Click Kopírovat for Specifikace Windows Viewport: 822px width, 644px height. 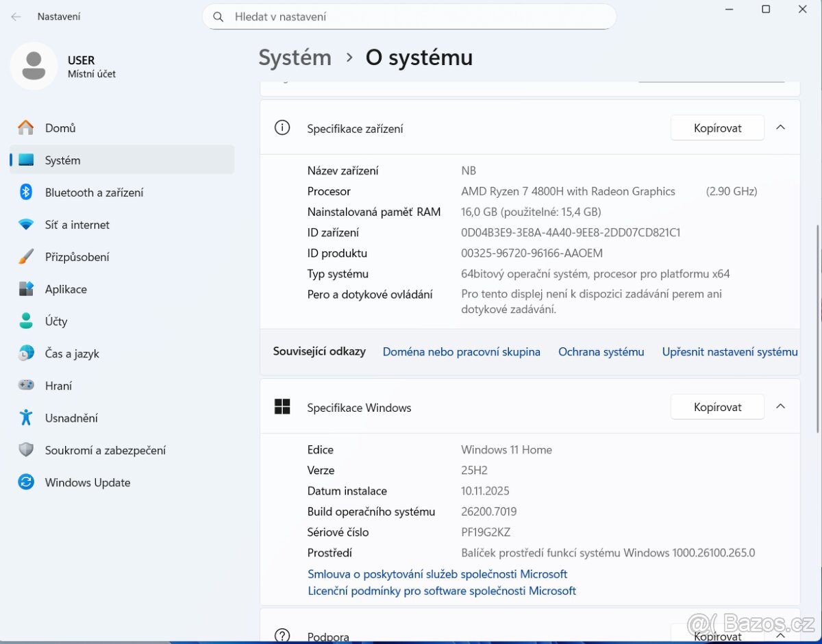717,406
